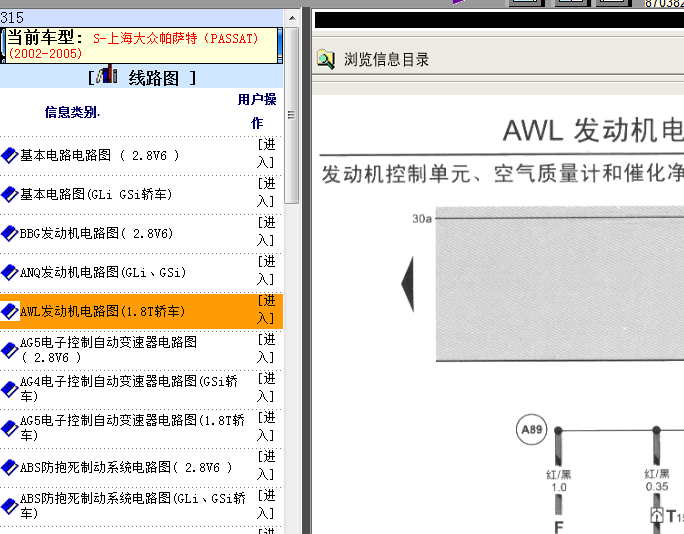Click book icon beside AWL发动机电路图

10,311
